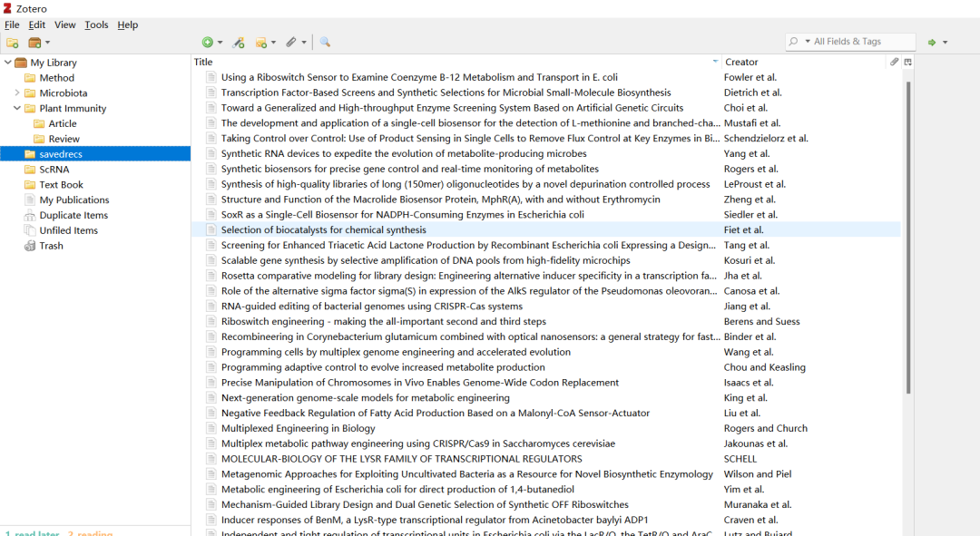Select 'Next-generation genome-scale models' item

tap(366, 398)
